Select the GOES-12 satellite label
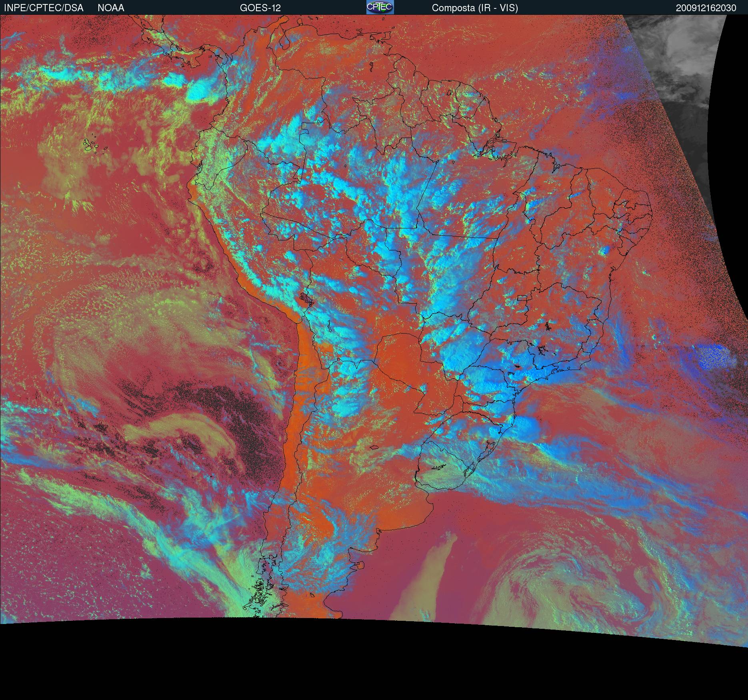Screen dimensions: 748x700 pyautogui.click(x=260, y=8)
